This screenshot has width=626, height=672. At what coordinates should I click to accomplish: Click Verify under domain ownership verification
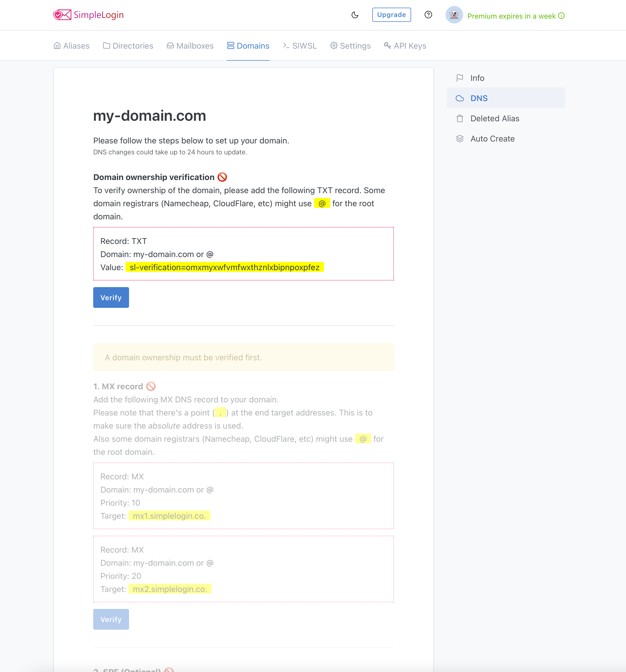(111, 297)
